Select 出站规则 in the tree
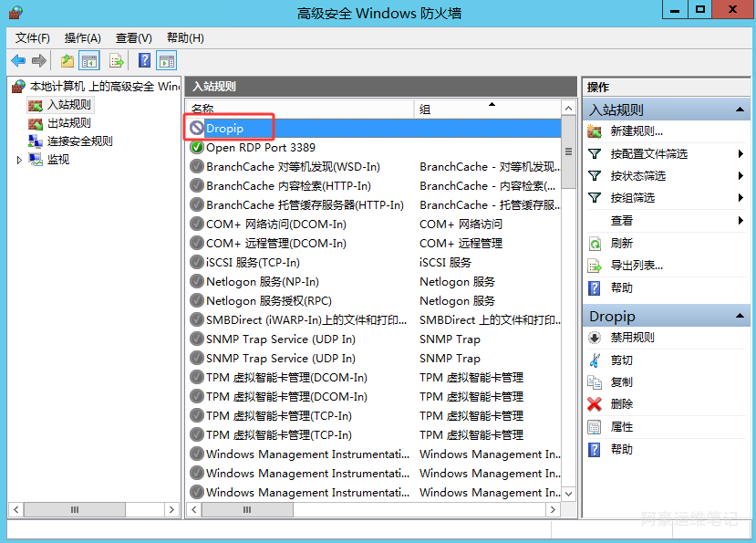Screen dimensions: 756x543 coord(69,123)
